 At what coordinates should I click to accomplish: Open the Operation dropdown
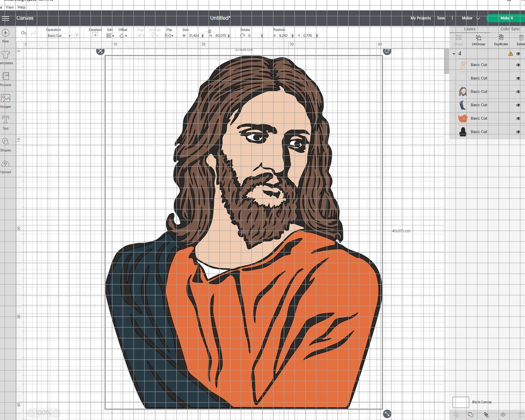(x=58, y=35)
